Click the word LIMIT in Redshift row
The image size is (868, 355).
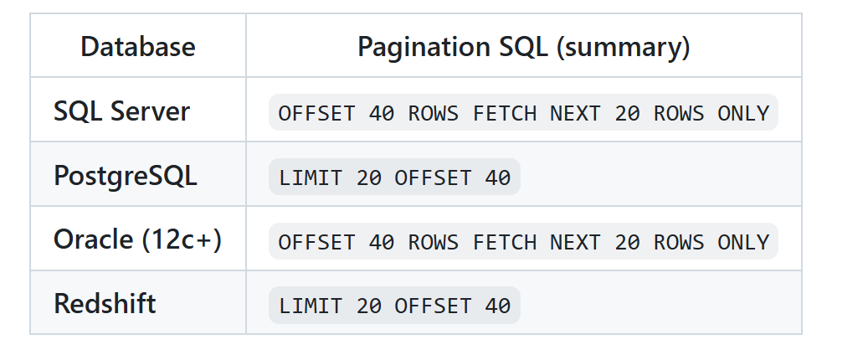click(311, 306)
